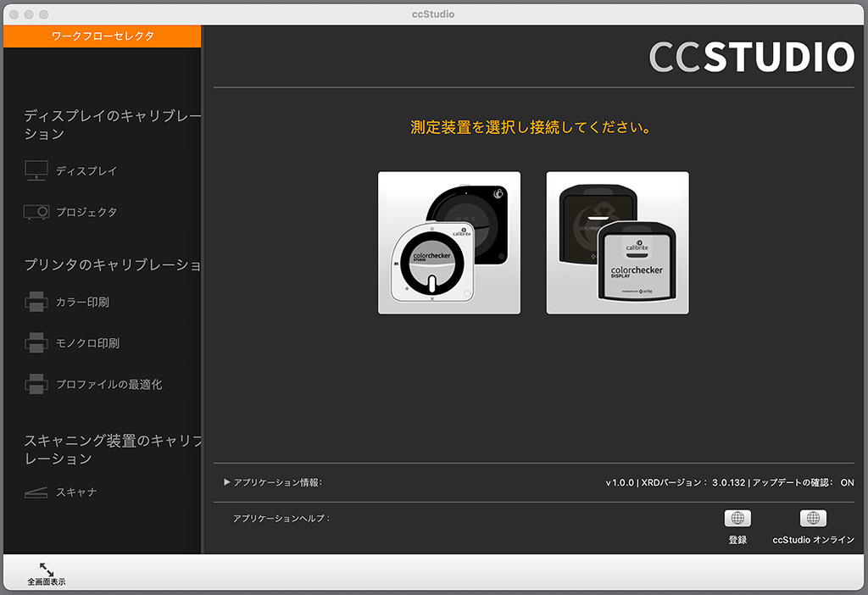868x595 pixels.
Task: Close the ccStudio window
Action: pos(14,14)
